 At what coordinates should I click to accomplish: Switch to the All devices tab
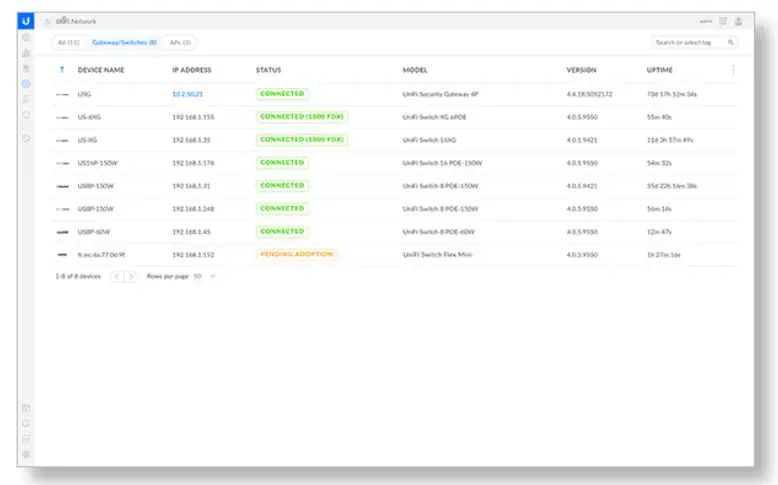(69, 42)
